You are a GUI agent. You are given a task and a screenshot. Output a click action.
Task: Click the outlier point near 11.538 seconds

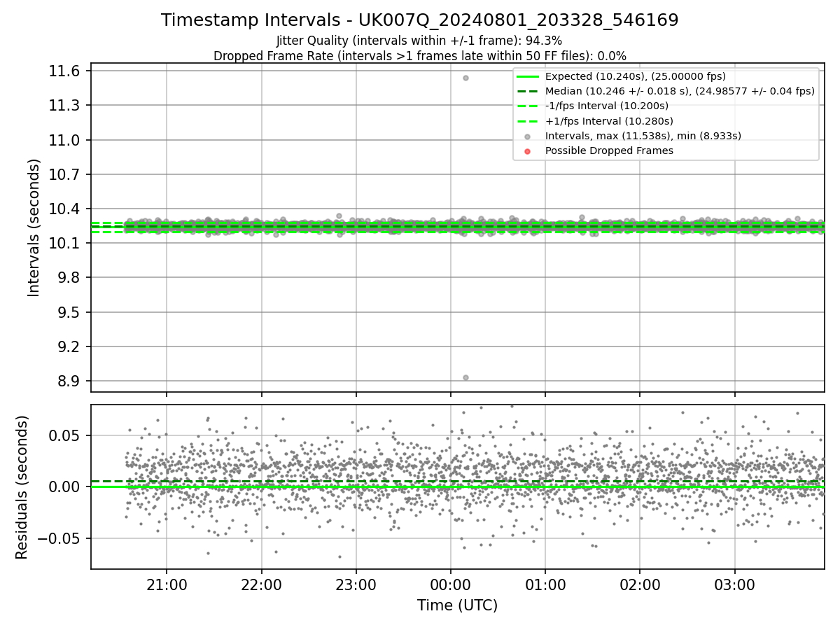[x=465, y=78]
